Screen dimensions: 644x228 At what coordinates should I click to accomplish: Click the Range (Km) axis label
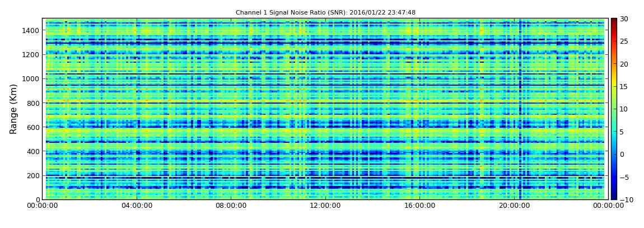pyautogui.click(x=13, y=109)
